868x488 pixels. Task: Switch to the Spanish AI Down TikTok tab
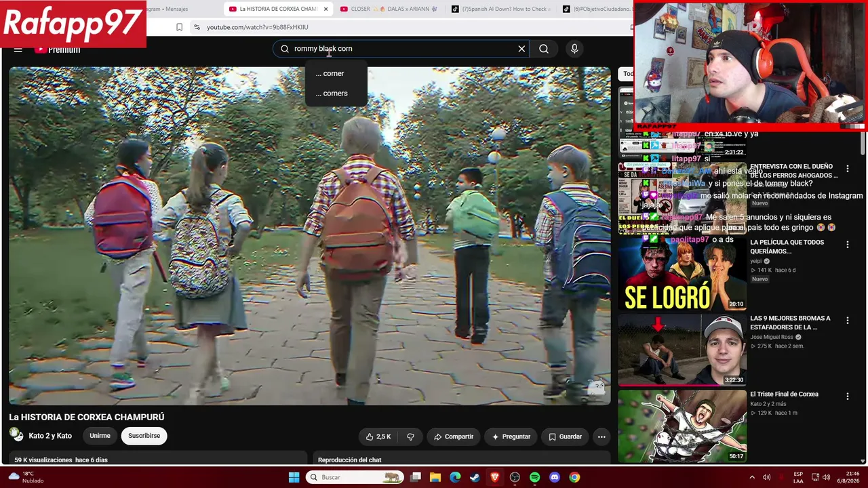coord(500,9)
